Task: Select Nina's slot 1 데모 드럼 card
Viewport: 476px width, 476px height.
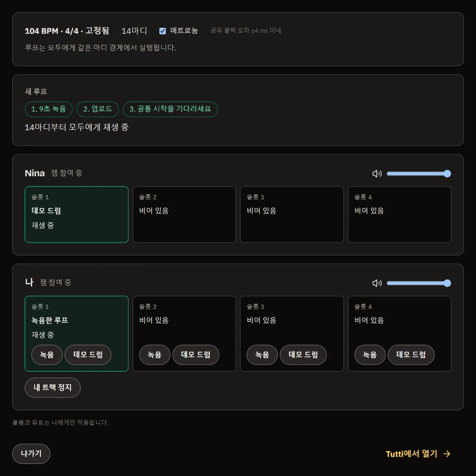Action: (x=77, y=214)
